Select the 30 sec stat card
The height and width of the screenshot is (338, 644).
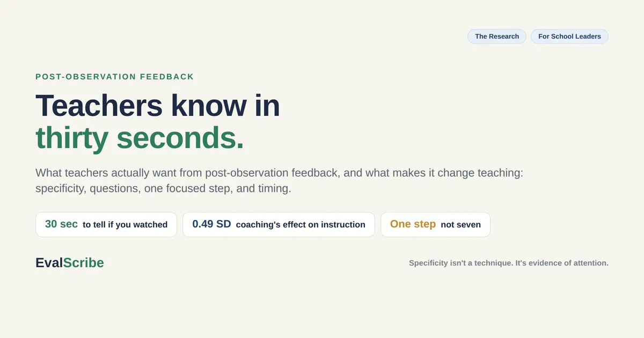[x=106, y=224]
